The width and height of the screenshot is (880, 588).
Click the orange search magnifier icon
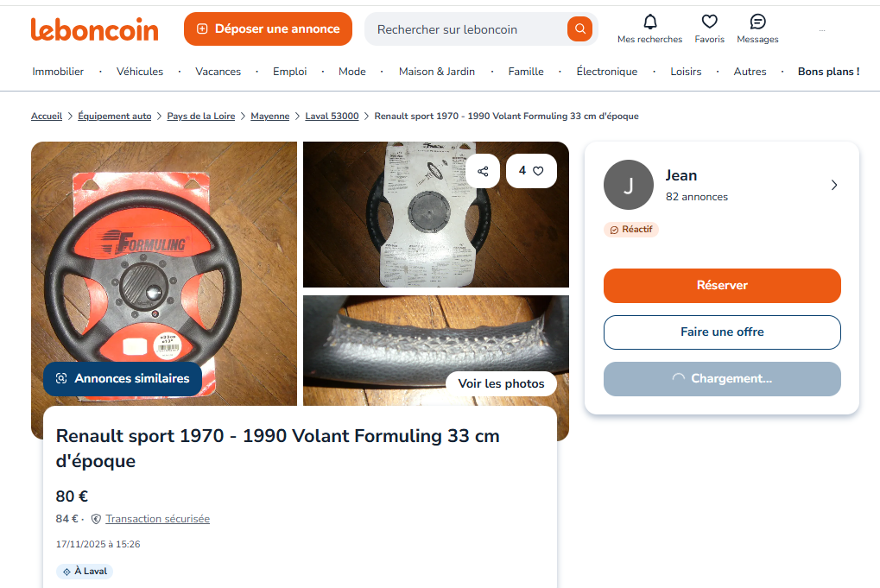point(579,28)
